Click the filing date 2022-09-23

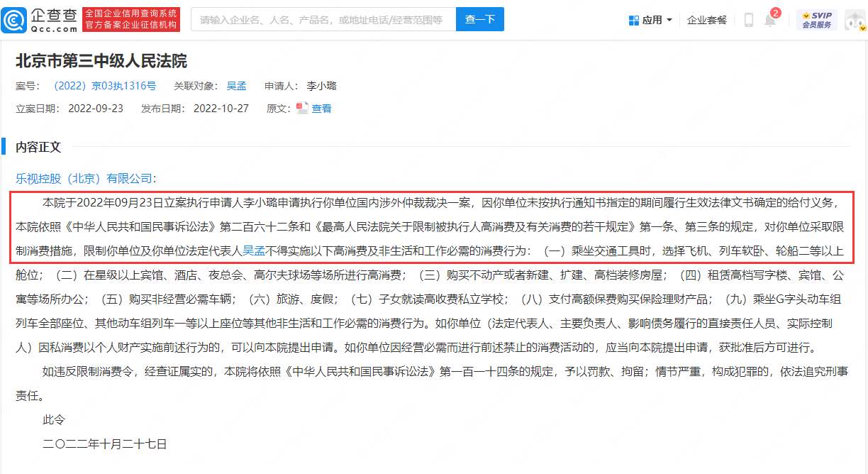pyautogui.click(x=96, y=109)
